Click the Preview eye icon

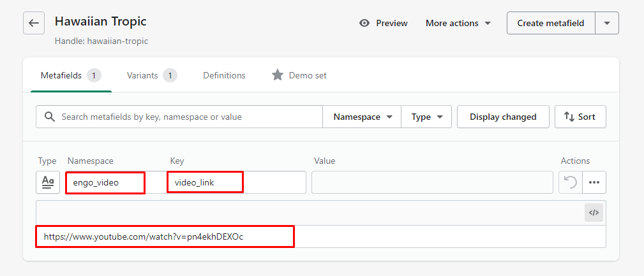364,23
